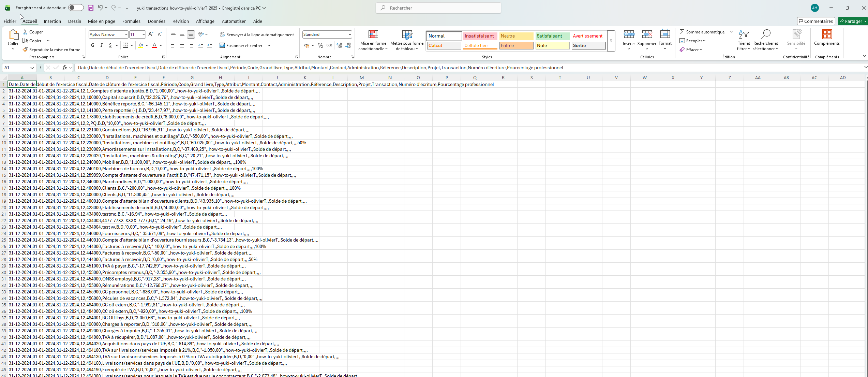Image resolution: width=868 pixels, height=377 pixels.
Task: Toggle italic formatting
Action: pos(102,45)
